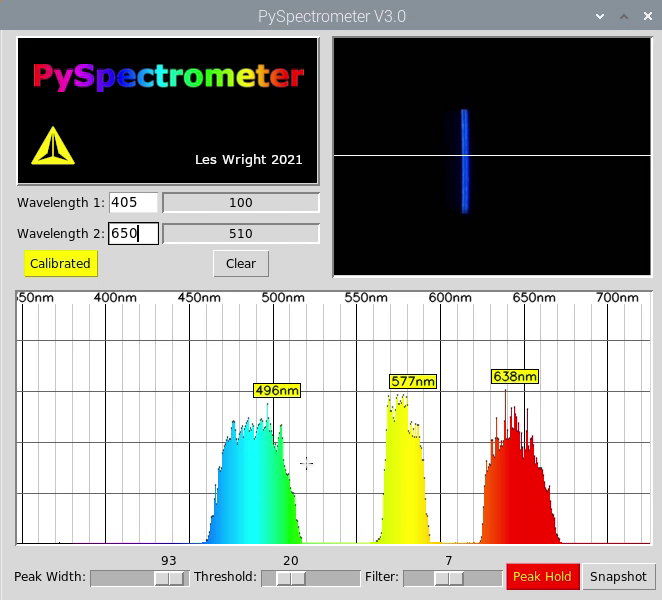Click the 650nm axis label

click(534, 298)
